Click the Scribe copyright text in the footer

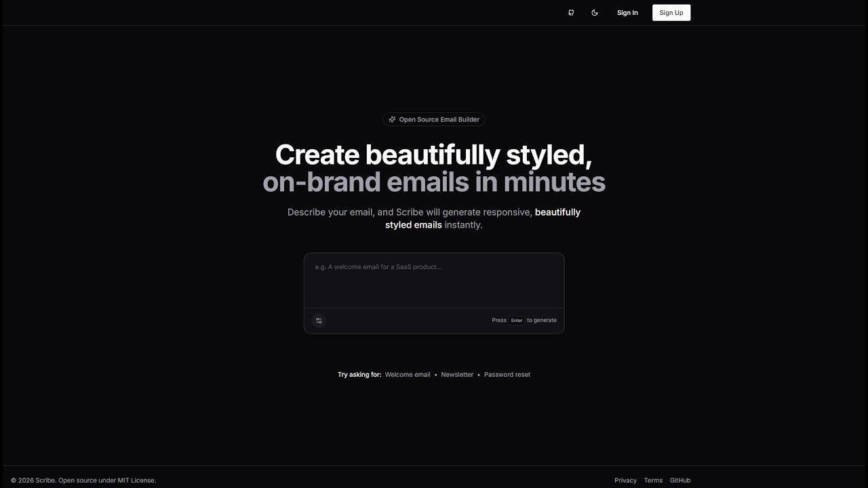point(83,480)
